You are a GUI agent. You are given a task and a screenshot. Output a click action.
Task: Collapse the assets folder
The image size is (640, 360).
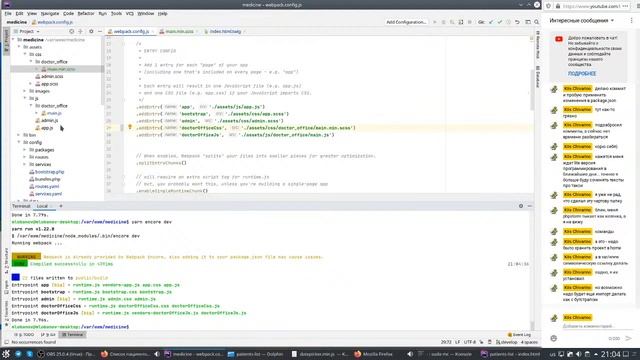pos(19,47)
